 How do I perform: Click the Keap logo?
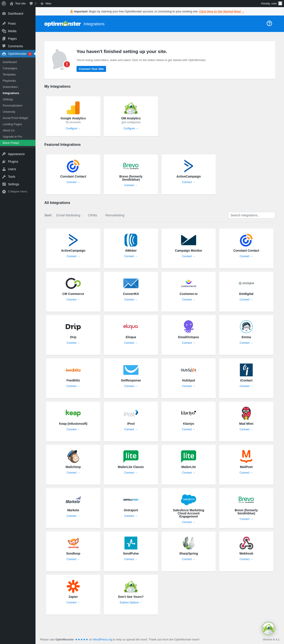[73, 413]
